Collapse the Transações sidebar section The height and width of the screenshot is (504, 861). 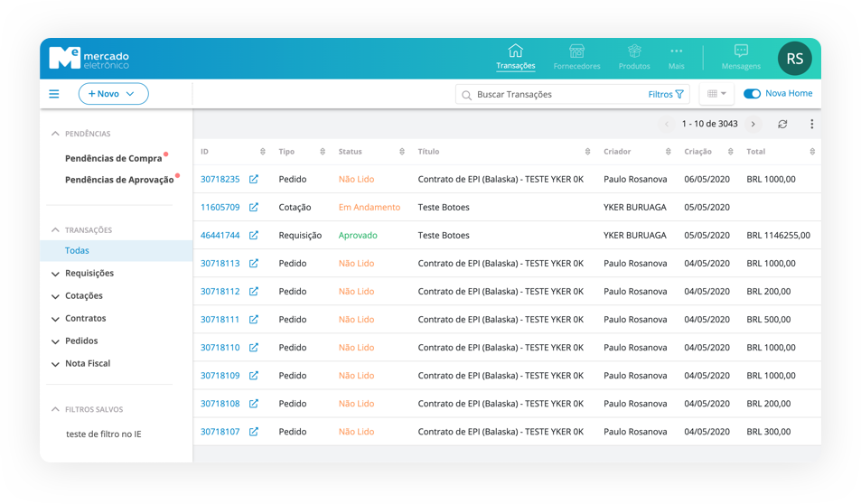point(55,229)
